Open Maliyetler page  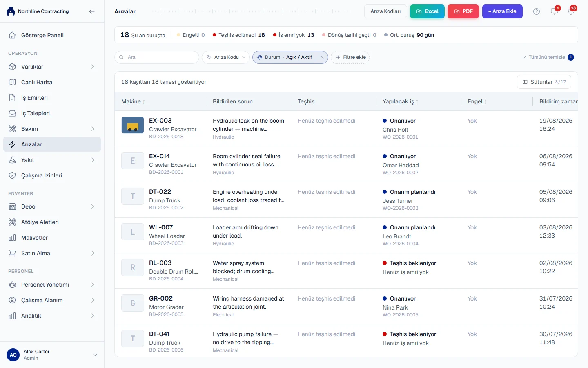pyautogui.click(x=52, y=238)
